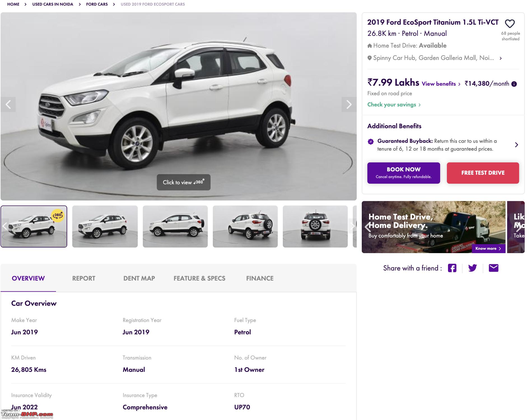The width and height of the screenshot is (532, 420).
Task: Open the 360 degree view thumbnail badge
Action: pyautogui.click(x=58, y=216)
